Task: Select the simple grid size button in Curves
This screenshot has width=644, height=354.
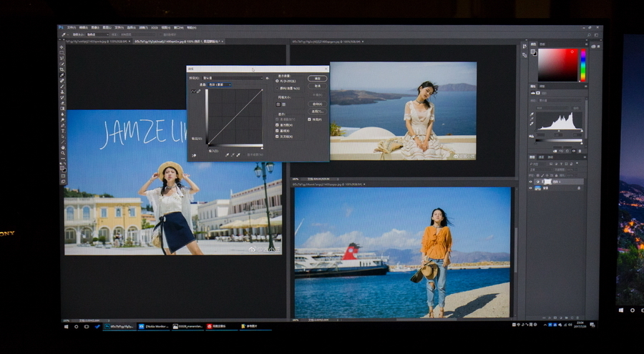Action: pyautogui.click(x=278, y=104)
